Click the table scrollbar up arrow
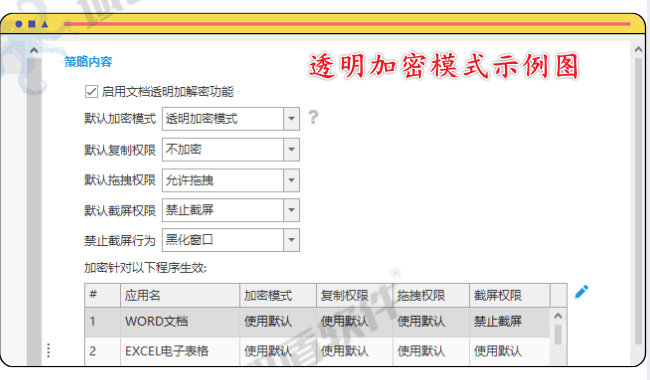The image size is (650, 380). [x=558, y=316]
